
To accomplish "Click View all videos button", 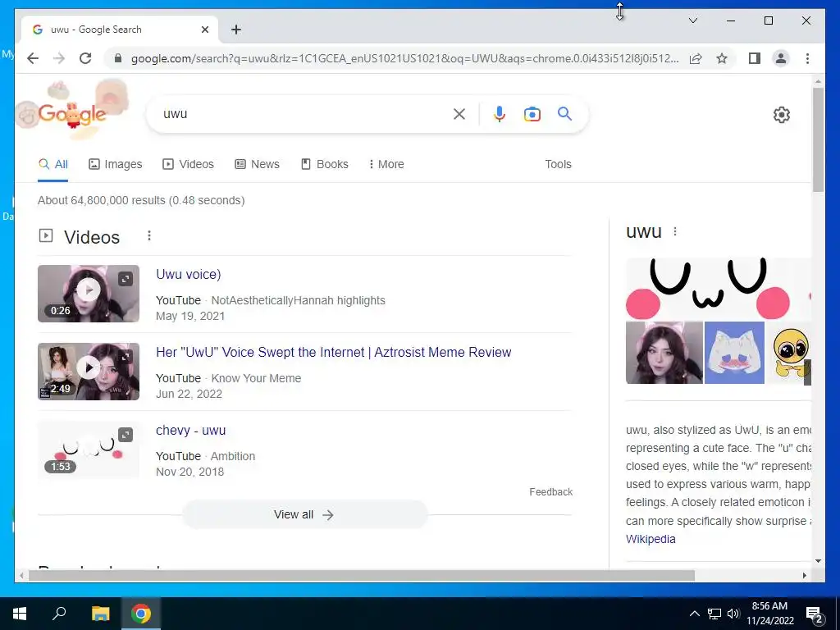I will 304,515.
